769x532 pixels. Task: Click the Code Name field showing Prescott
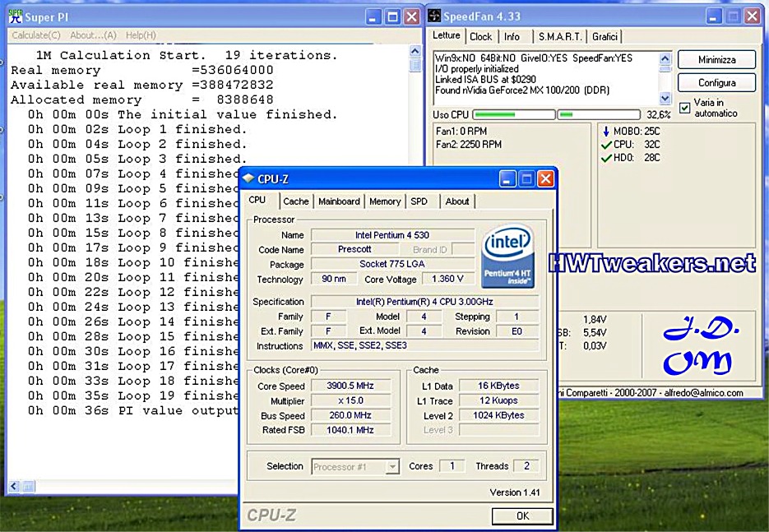[x=354, y=250]
